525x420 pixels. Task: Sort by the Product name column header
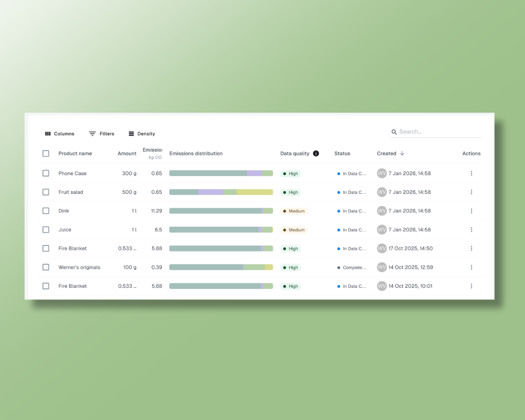75,154
